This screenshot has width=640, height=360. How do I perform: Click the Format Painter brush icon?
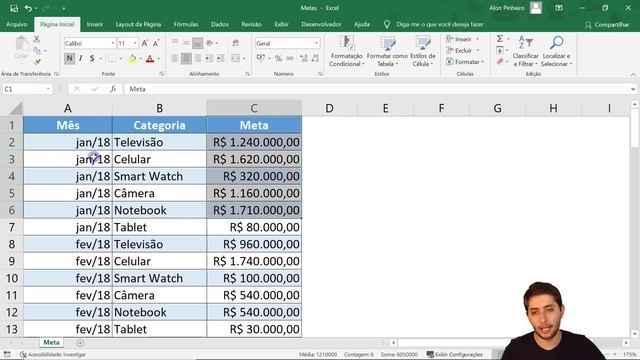pos(37,62)
